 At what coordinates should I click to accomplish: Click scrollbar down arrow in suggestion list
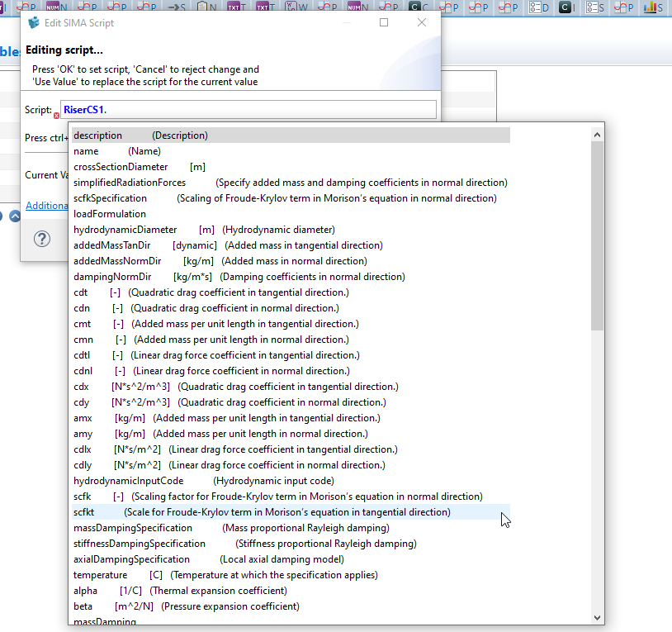click(x=598, y=617)
